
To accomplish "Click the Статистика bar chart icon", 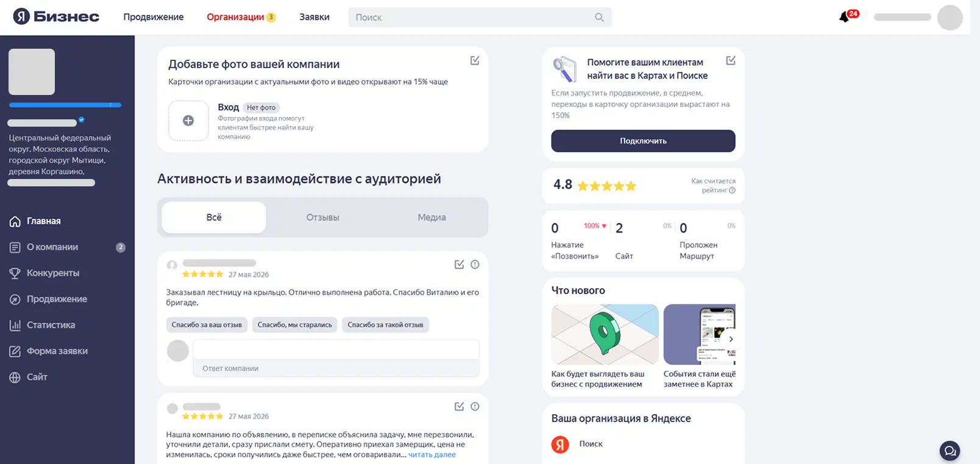I will coord(15,325).
